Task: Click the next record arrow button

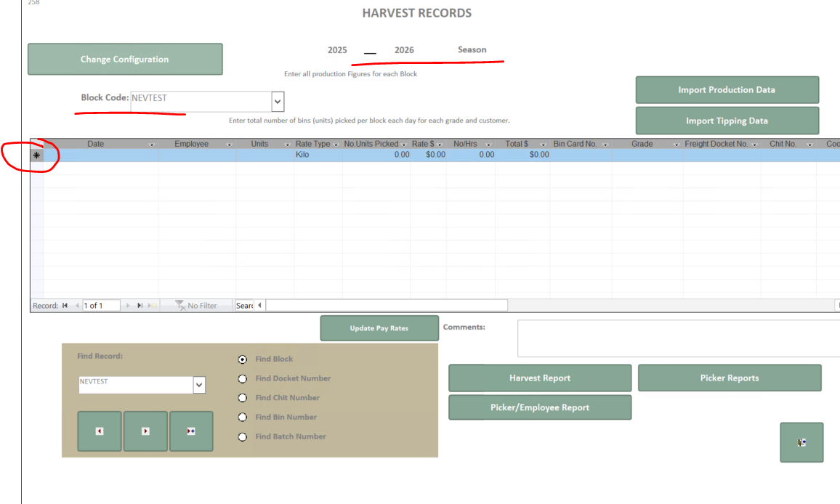Action: (x=145, y=431)
